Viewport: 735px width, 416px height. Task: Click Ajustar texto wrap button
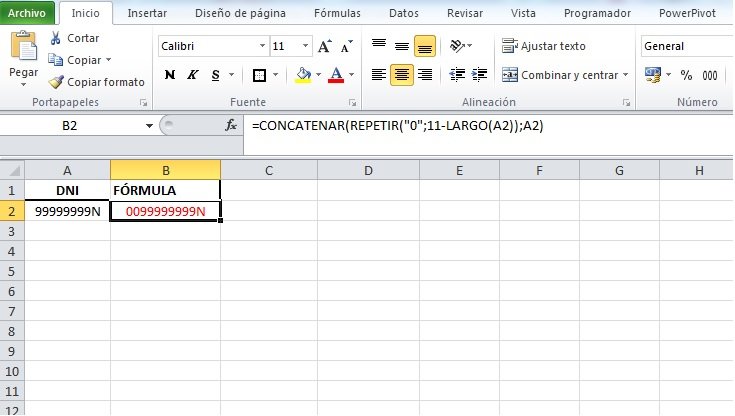click(544, 46)
